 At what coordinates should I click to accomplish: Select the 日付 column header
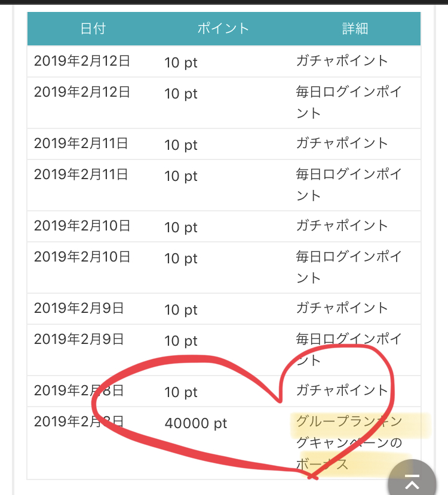point(93,29)
